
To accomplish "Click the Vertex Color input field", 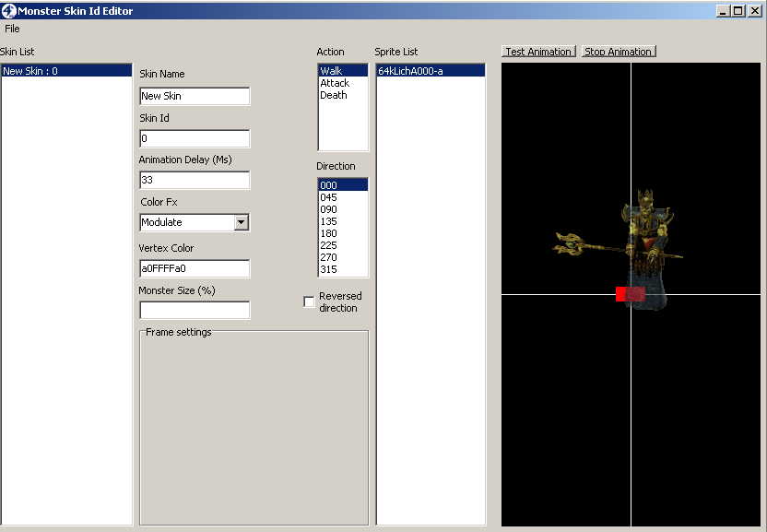I will (195, 268).
